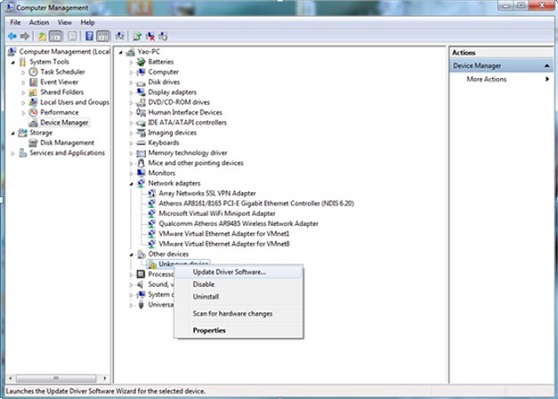Expand the Task Scheduler node
558x399 pixels.
point(23,72)
